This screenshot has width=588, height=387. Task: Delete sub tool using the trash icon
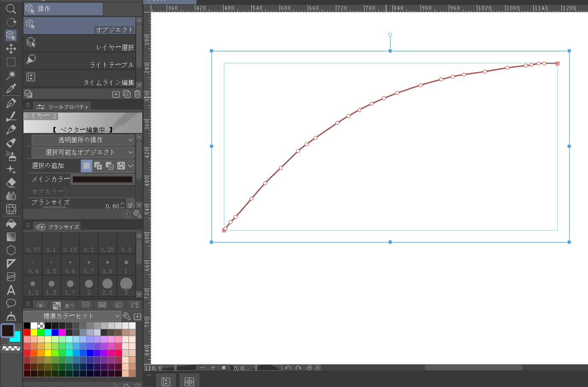pos(137,94)
